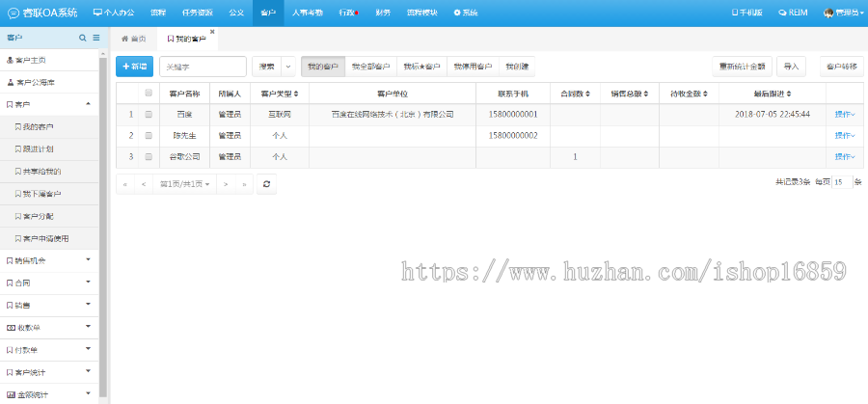Open the 任务资源 top menu
The image size is (868, 404).
coord(197,13)
